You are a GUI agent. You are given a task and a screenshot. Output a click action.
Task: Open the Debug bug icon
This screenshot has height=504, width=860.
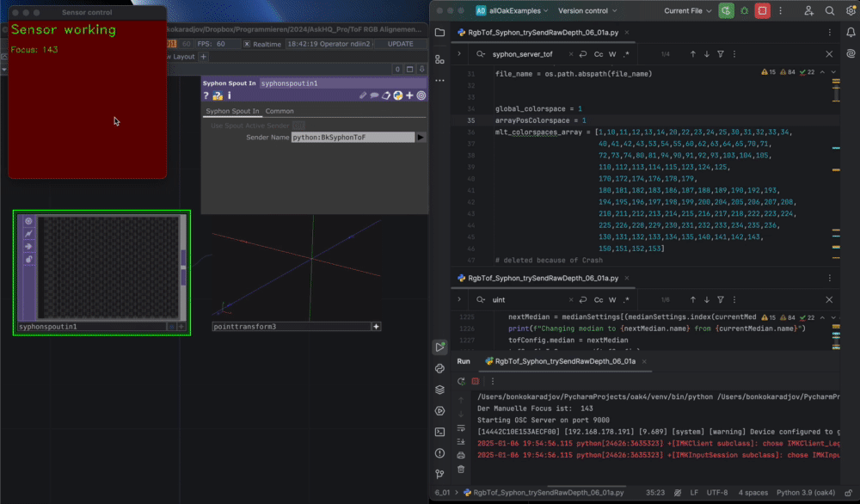coord(745,11)
